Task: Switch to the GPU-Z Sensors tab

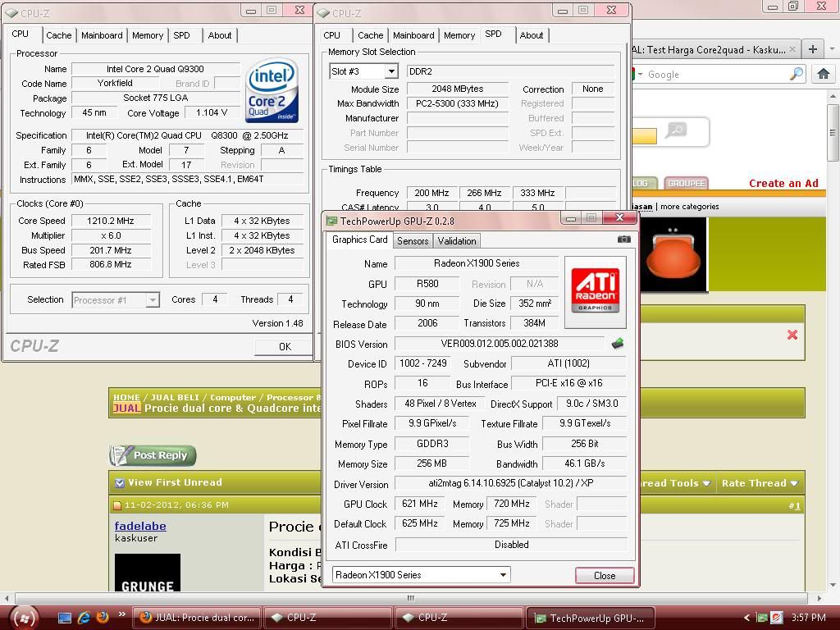Action: click(x=413, y=241)
